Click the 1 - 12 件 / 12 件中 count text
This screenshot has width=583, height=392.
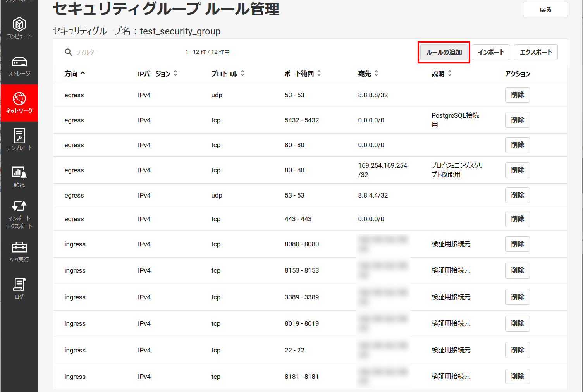208,52
